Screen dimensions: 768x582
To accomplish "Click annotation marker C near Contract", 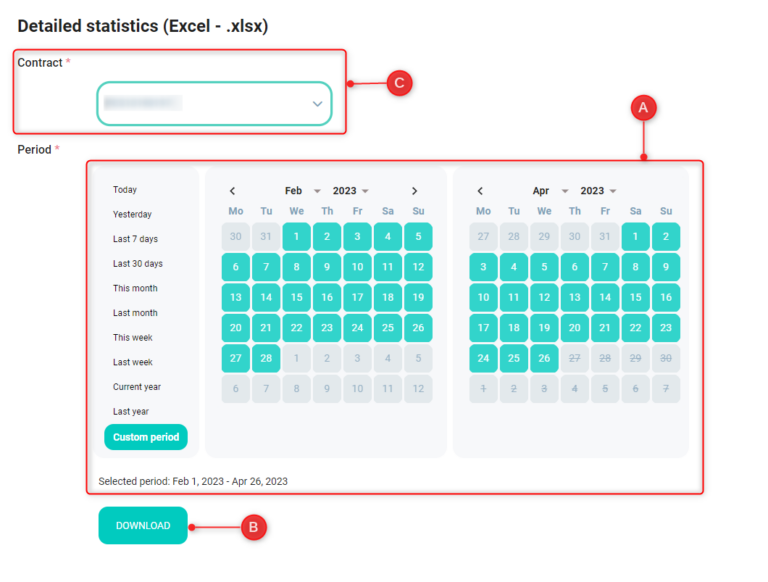I will 399,83.
